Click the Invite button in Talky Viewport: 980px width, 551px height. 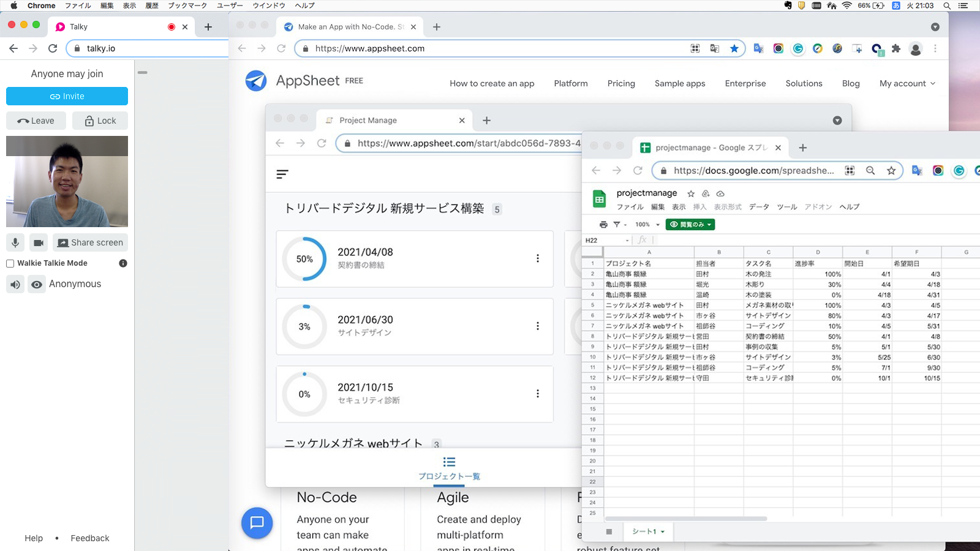(67, 96)
